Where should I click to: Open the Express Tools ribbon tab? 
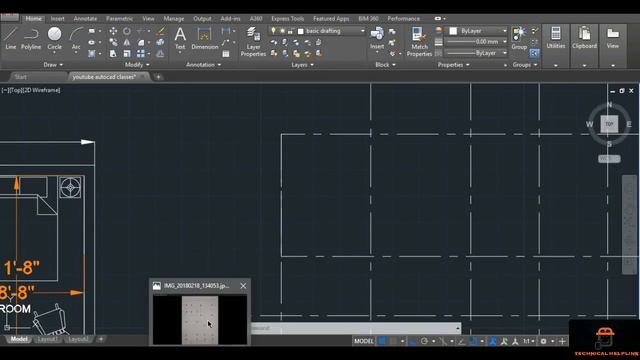pos(287,19)
